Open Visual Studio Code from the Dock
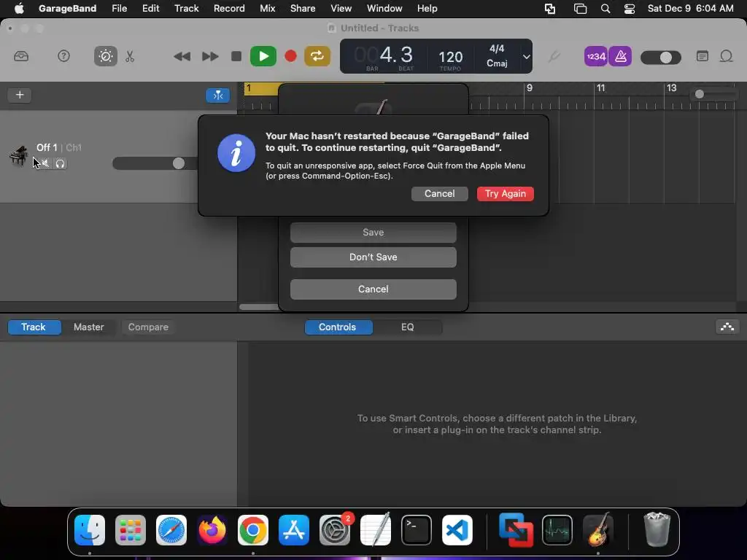This screenshot has width=747, height=560. (457, 530)
